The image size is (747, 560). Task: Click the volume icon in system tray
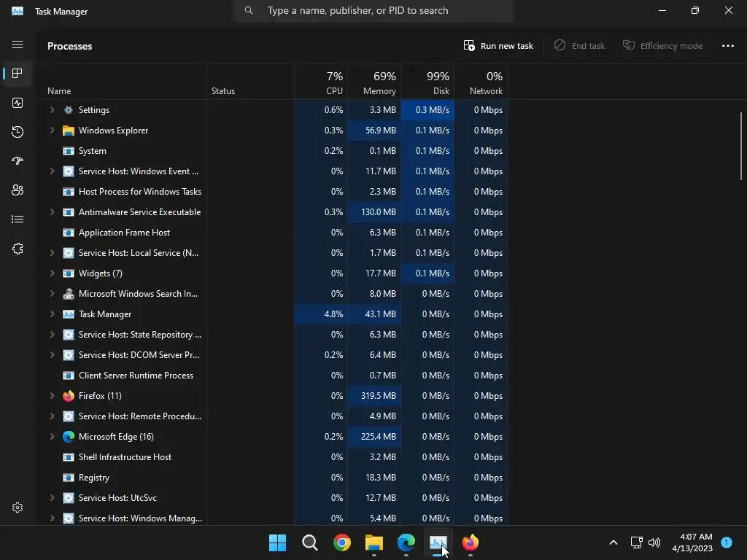tap(654, 542)
